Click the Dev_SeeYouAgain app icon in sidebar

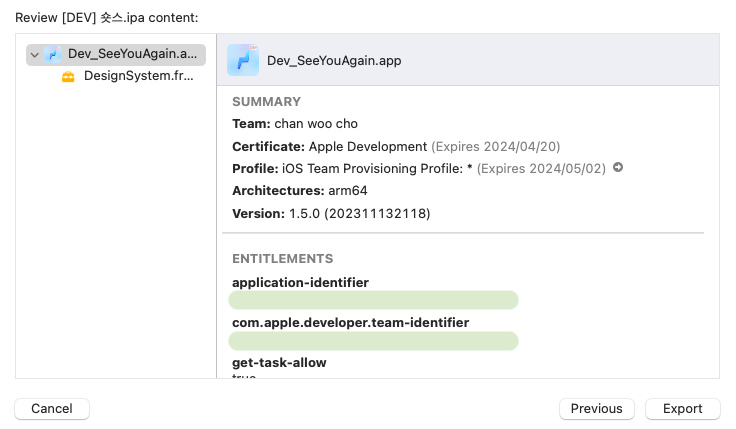coord(53,54)
